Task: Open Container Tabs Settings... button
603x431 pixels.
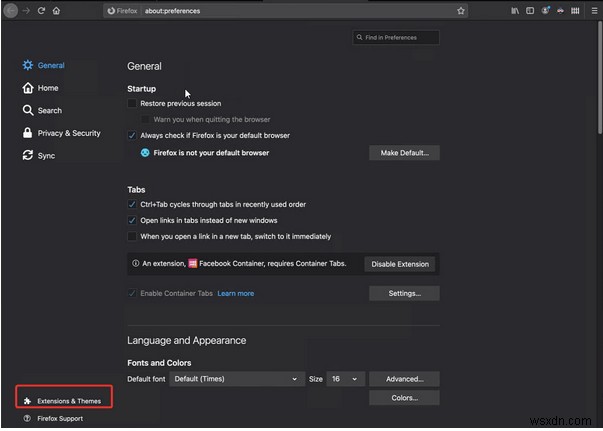Action: click(x=404, y=293)
